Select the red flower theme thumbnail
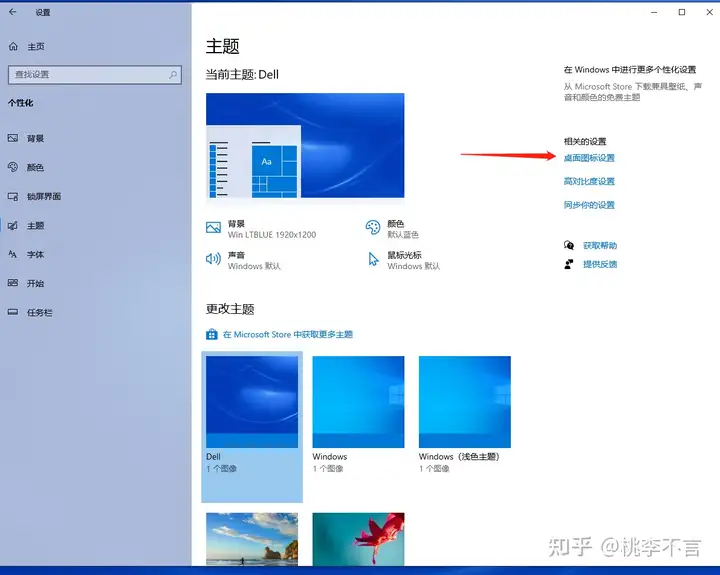The width and height of the screenshot is (720, 575). pos(358,539)
